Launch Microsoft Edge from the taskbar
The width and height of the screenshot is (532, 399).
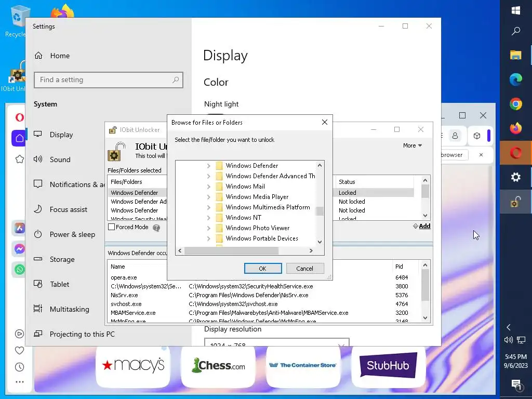click(516, 79)
